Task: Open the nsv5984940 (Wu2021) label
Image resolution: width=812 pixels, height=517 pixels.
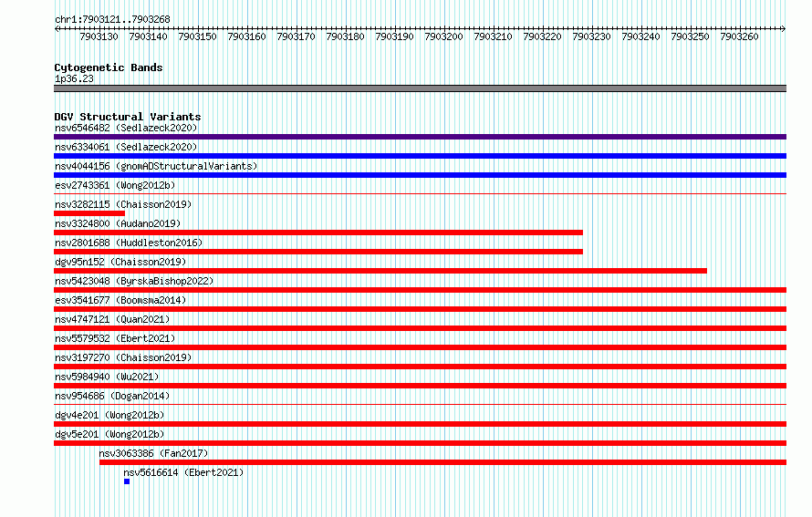Action: coord(107,377)
